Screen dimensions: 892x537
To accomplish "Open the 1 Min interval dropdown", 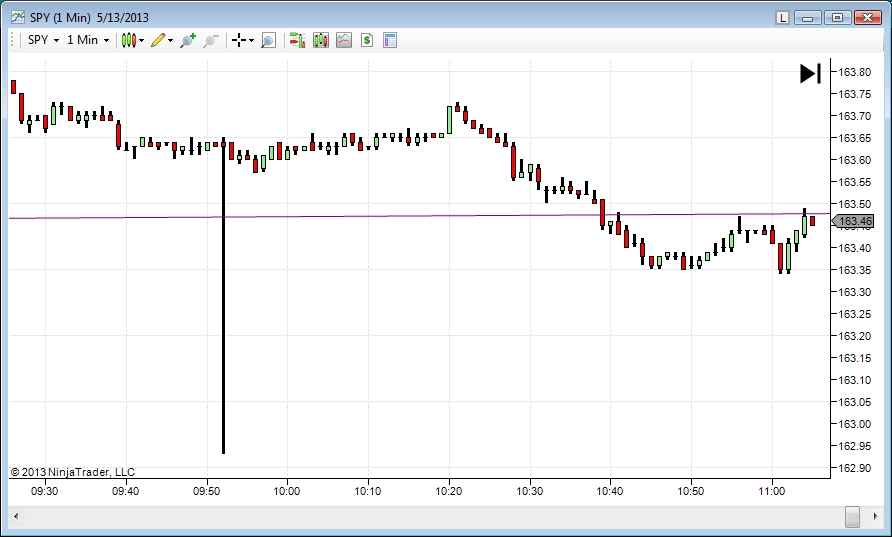I will pos(88,40).
